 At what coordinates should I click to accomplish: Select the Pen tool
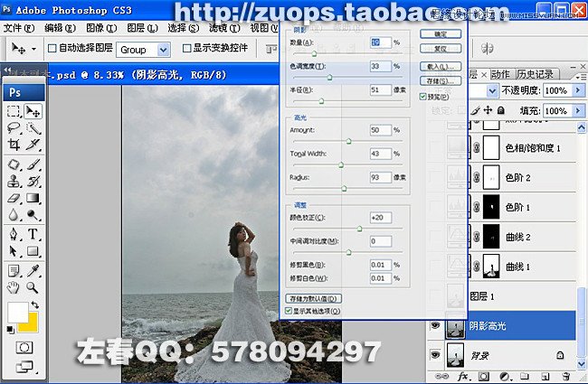point(14,235)
